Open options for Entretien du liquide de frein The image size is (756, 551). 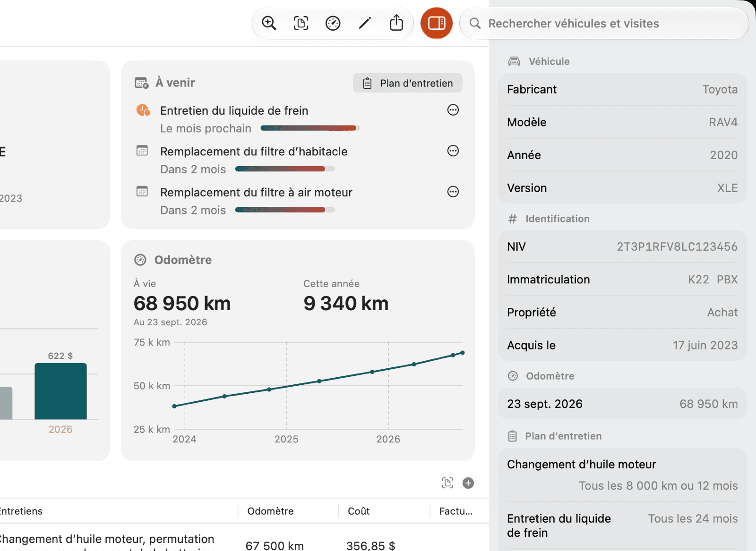pos(453,110)
